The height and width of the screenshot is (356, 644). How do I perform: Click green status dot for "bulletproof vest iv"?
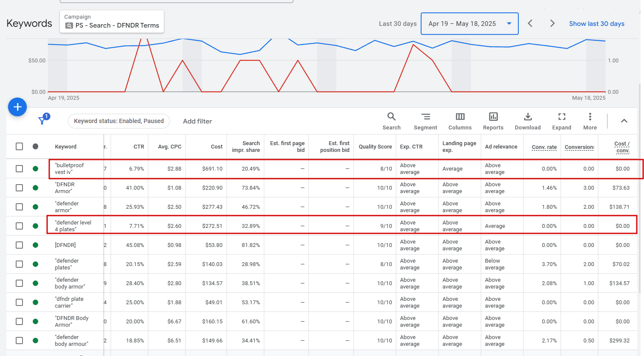36,169
